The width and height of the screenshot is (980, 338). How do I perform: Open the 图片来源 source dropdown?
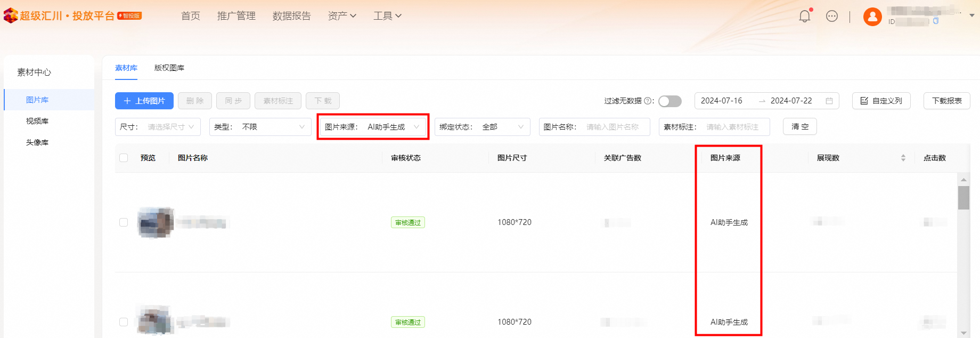pos(373,127)
